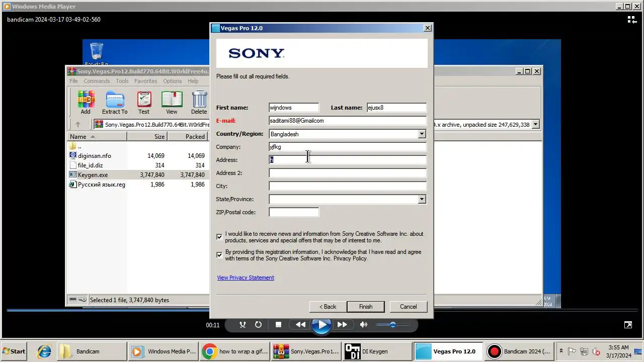Sort archive list by Size column
The image size is (644, 362).
(147, 137)
